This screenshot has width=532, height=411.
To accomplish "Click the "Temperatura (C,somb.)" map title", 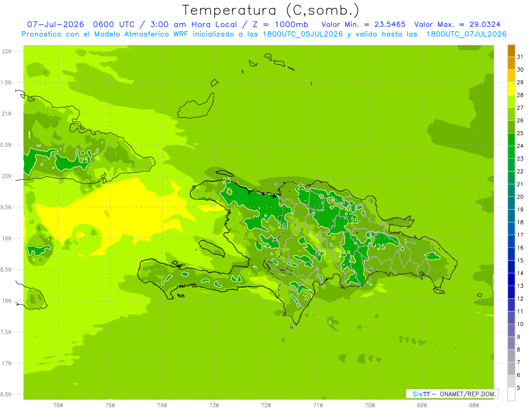I will coord(271,10).
